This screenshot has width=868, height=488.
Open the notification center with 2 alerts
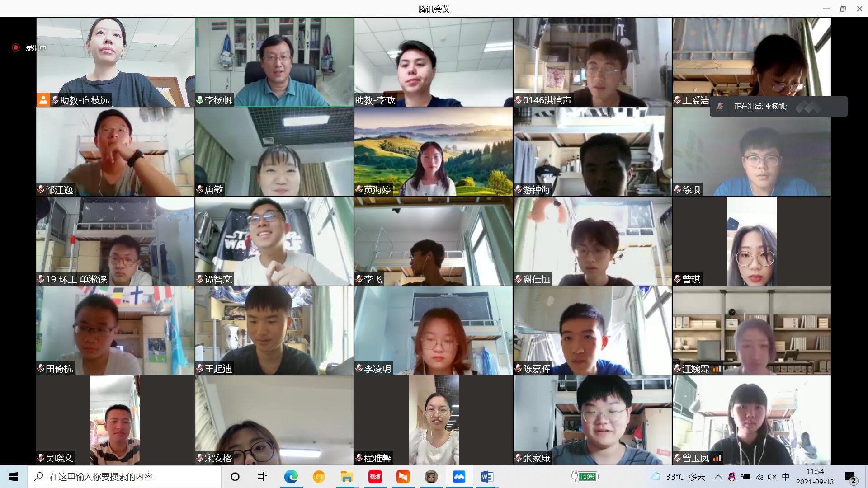(x=850, y=477)
